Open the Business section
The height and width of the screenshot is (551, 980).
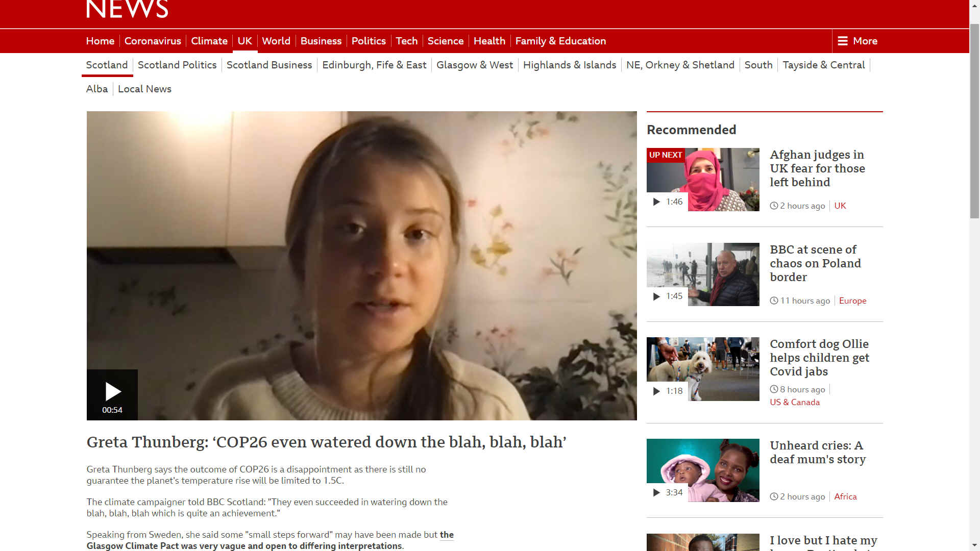tap(321, 41)
